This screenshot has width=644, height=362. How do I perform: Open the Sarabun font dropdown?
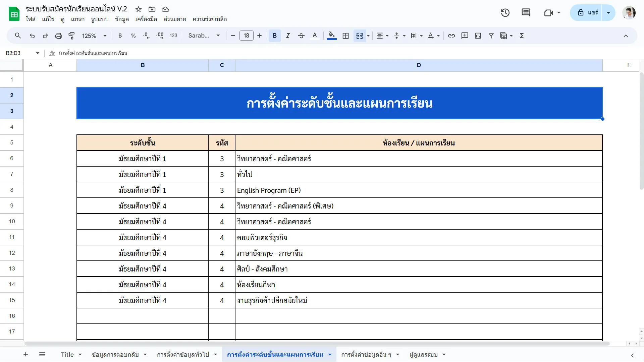[204, 36]
